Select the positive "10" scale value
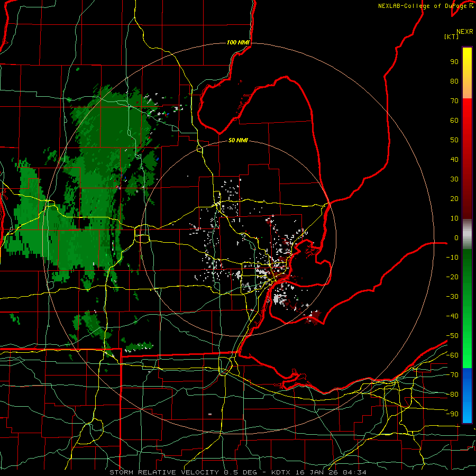 tap(454, 218)
